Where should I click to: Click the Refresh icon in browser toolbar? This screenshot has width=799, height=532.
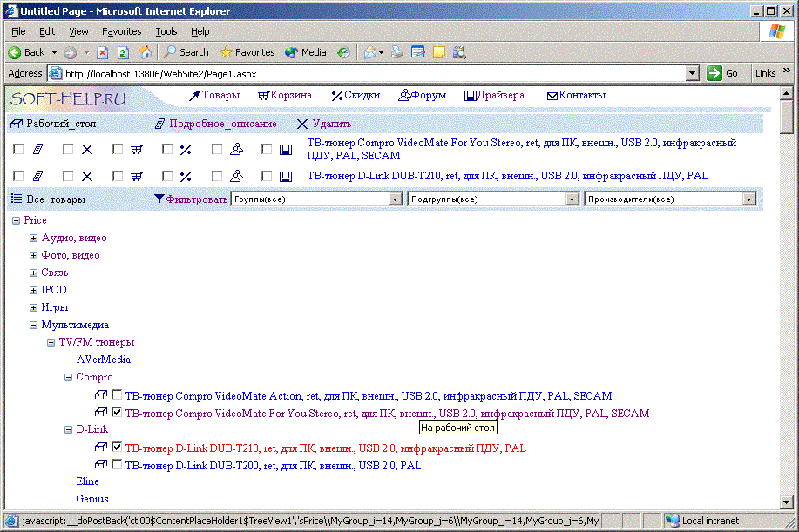pos(123,52)
